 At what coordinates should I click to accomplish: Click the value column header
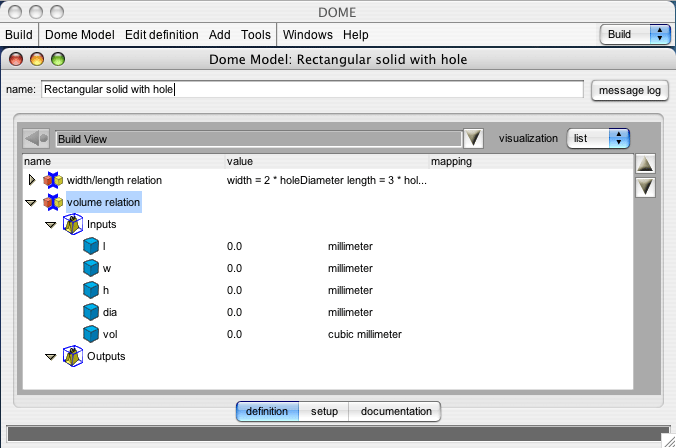point(327,161)
